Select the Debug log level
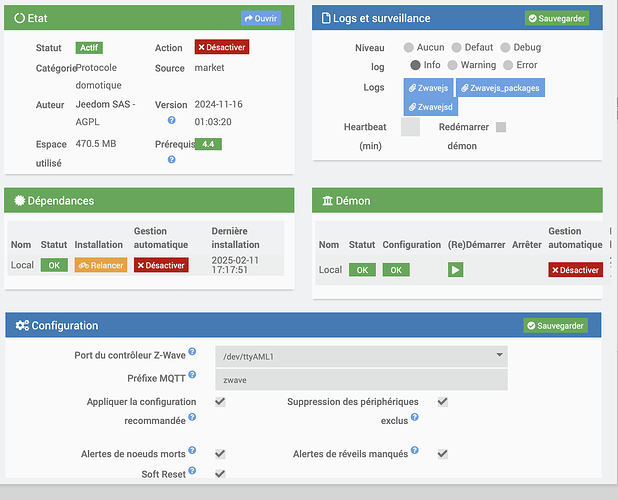The image size is (618, 500). pyautogui.click(x=506, y=48)
